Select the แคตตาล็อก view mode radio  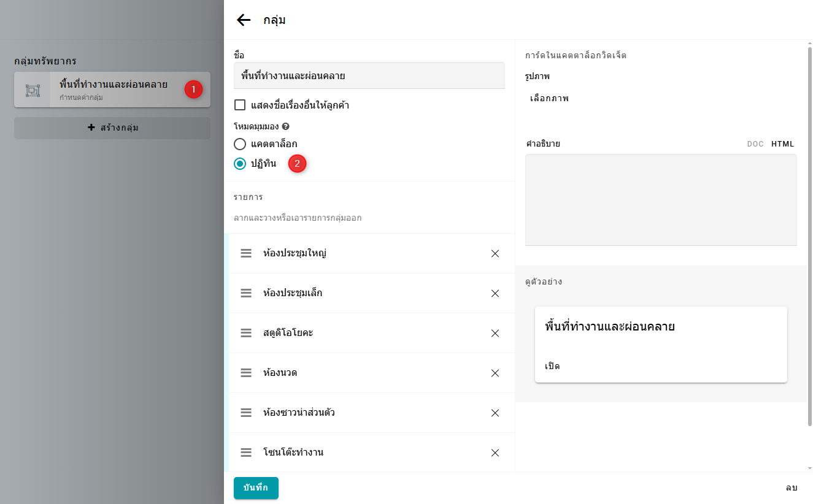[241, 144]
